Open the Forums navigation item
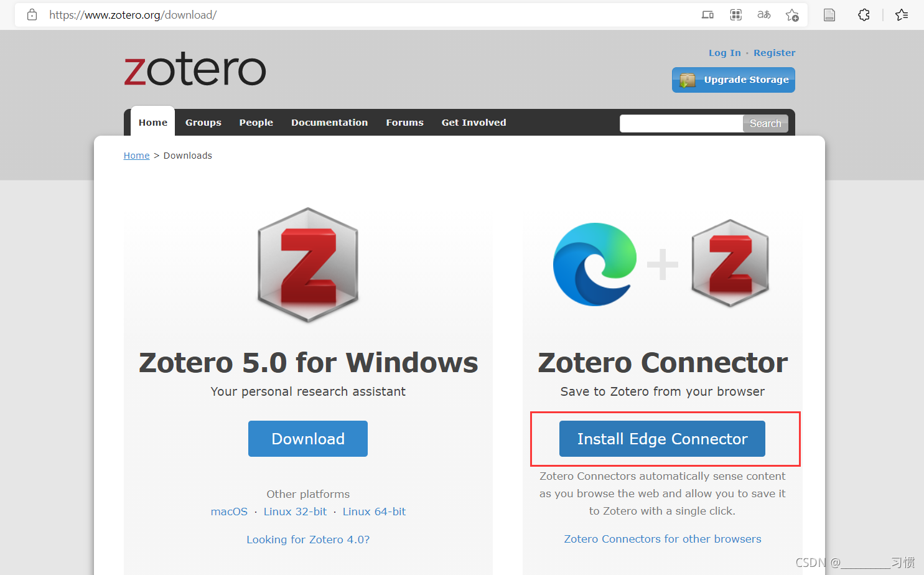Image resolution: width=924 pixels, height=575 pixels. 404,123
